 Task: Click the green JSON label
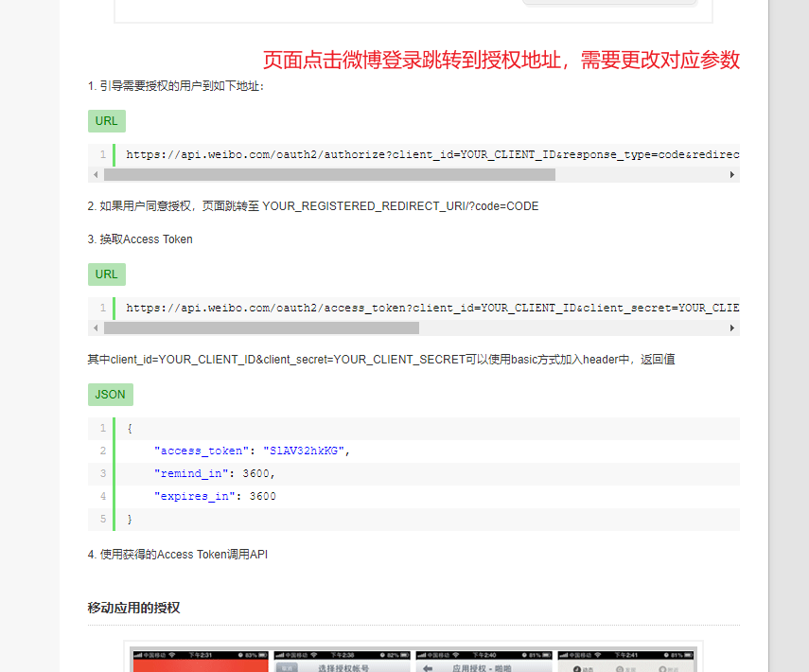[111, 395]
